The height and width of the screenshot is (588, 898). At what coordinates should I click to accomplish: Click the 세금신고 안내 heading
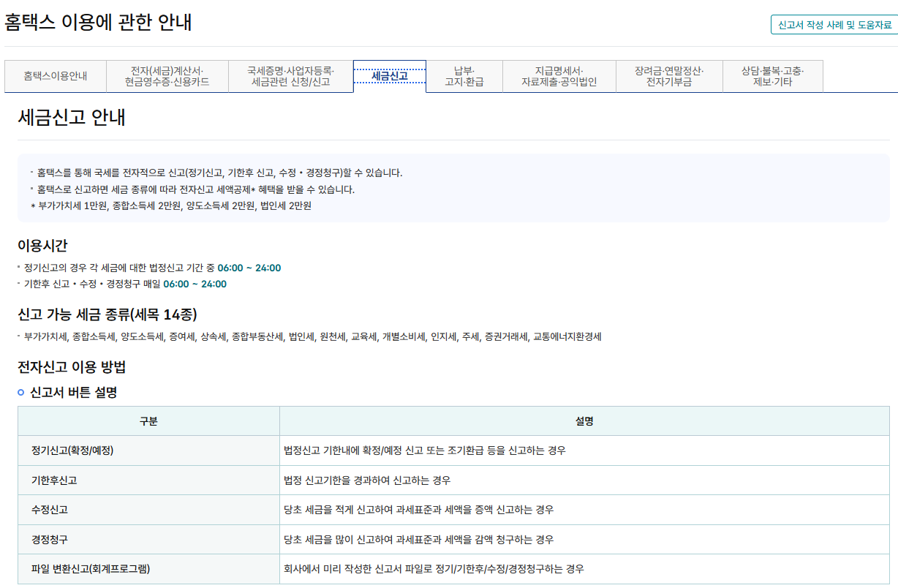click(x=72, y=117)
